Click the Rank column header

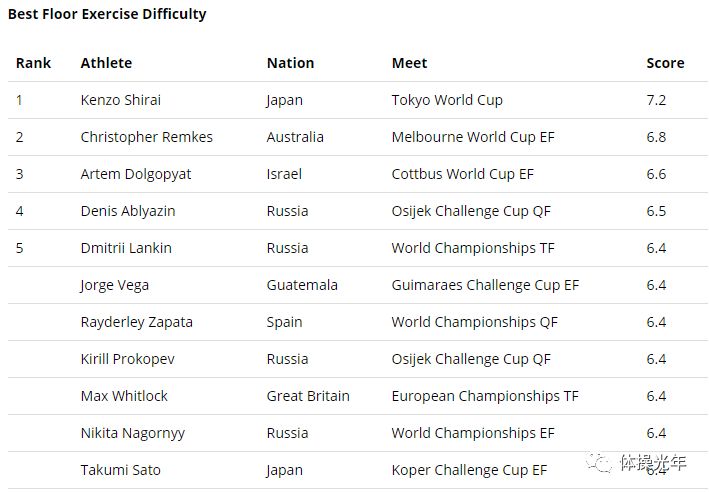coord(33,63)
